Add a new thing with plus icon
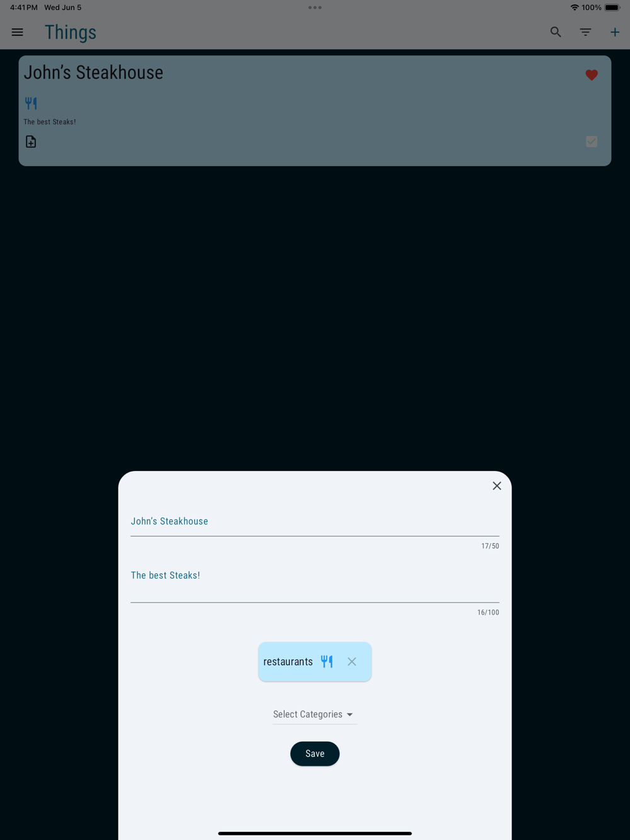This screenshot has height=840, width=630. (615, 32)
